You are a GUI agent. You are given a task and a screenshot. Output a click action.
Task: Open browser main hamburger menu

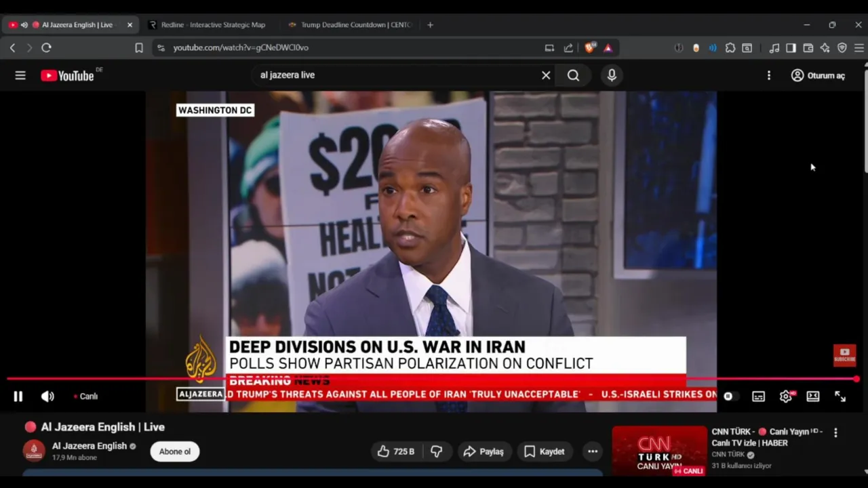coord(859,47)
